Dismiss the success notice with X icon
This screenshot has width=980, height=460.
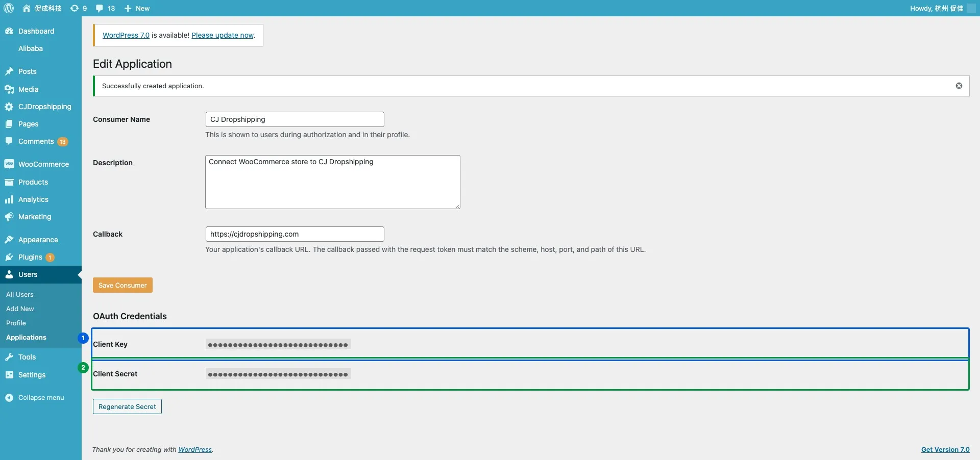pyautogui.click(x=959, y=86)
